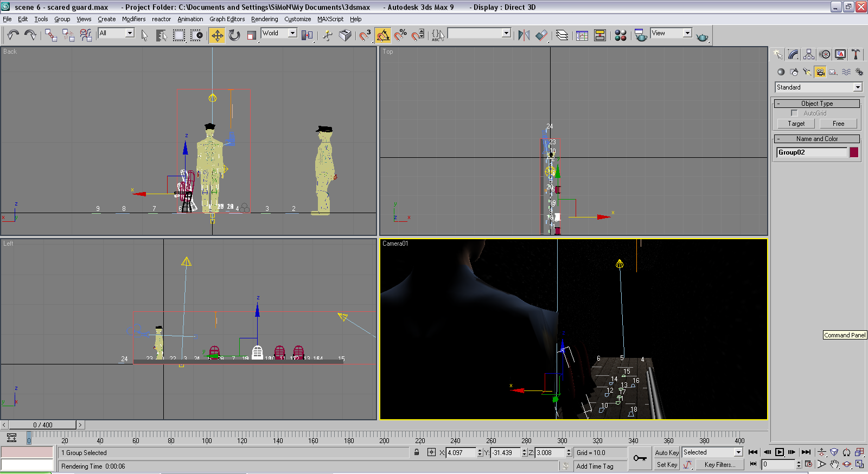Switch to the Modify command panel

[793, 54]
